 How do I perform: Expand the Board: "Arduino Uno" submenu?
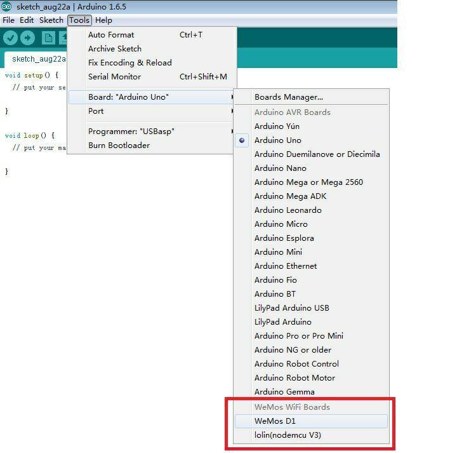tap(152, 97)
